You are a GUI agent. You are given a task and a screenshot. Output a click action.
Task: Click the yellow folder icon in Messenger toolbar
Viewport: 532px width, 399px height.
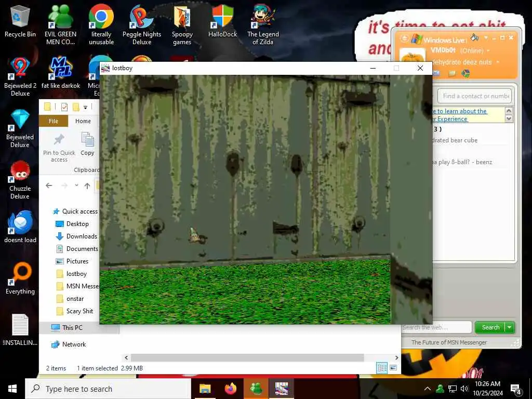451,73
